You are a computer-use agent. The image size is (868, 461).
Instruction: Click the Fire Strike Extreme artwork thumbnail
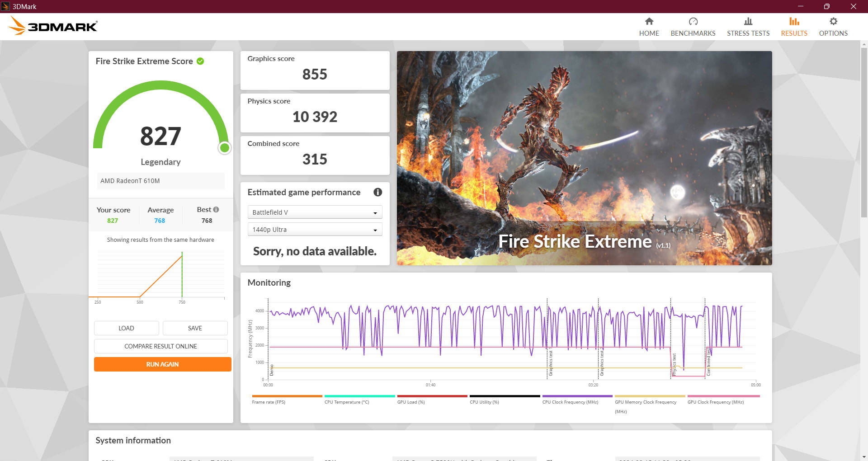584,158
